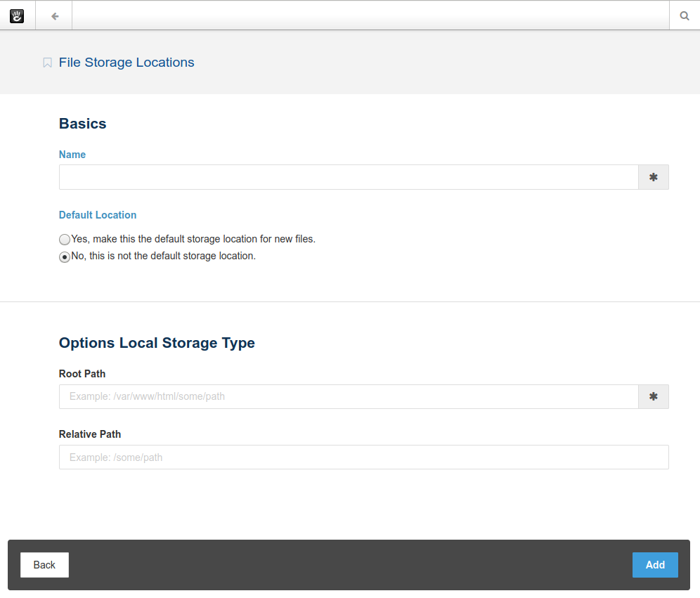The image size is (700, 598).
Task: Click the required asterisk icon beside Name field
Action: tap(653, 177)
